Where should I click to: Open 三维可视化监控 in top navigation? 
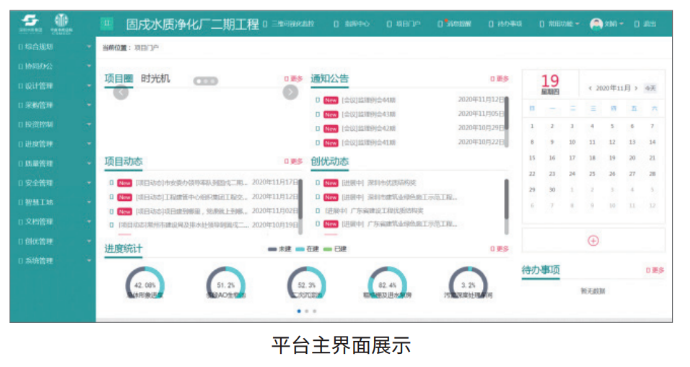click(289, 24)
